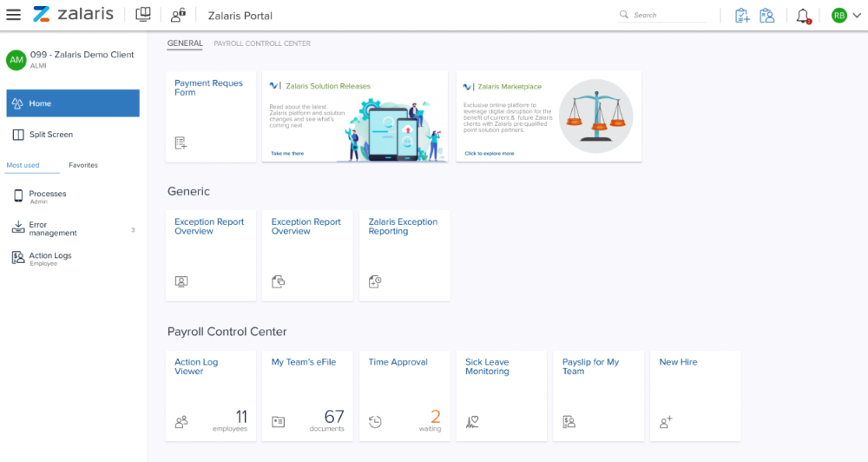Viewport: 868px width, 462px height.
Task: Open the Zalaris Exception Reporting tile
Action: pyautogui.click(x=404, y=255)
